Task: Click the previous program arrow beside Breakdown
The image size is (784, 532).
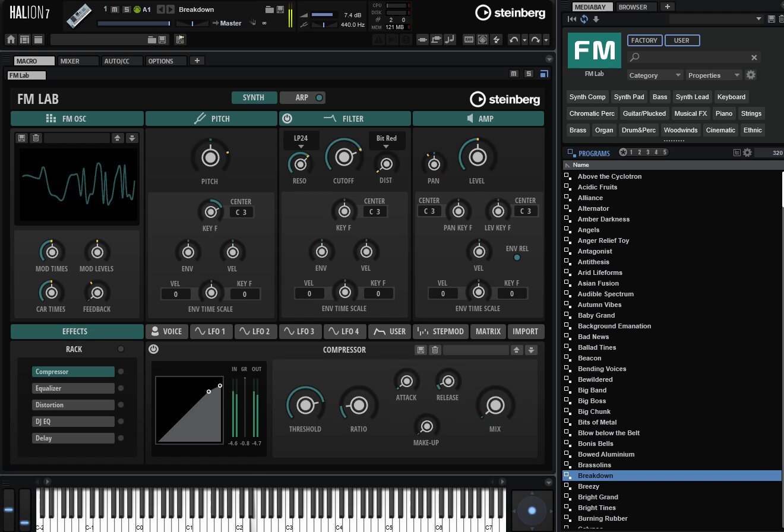Action: pyautogui.click(x=160, y=9)
